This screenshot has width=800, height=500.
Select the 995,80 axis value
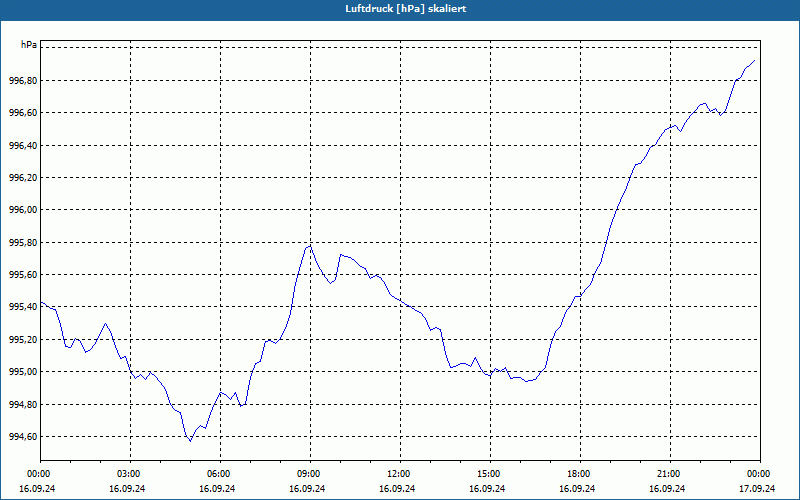click(x=23, y=243)
